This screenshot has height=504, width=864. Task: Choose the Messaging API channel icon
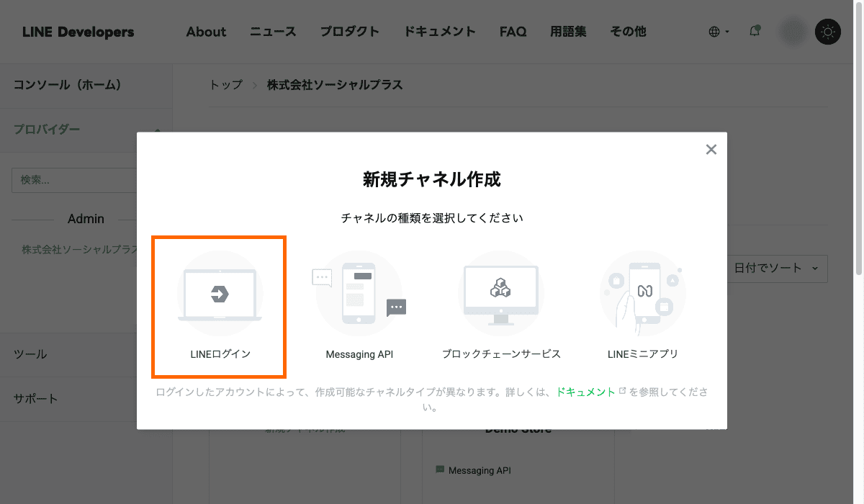(359, 294)
